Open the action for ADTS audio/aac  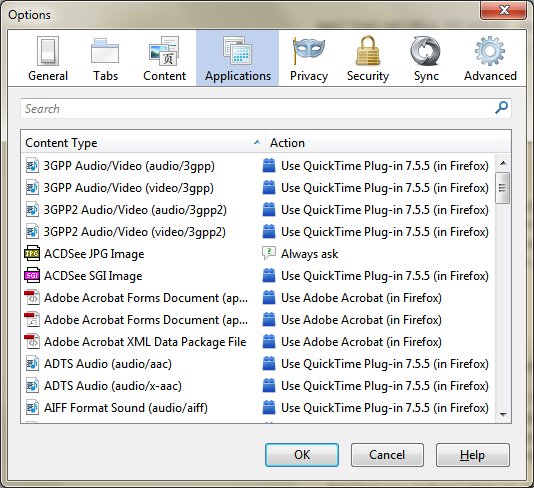[385, 364]
